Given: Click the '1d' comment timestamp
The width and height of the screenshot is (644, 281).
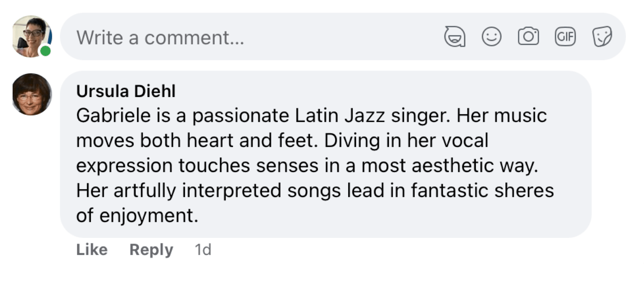Looking at the screenshot, I should tap(203, 250).
